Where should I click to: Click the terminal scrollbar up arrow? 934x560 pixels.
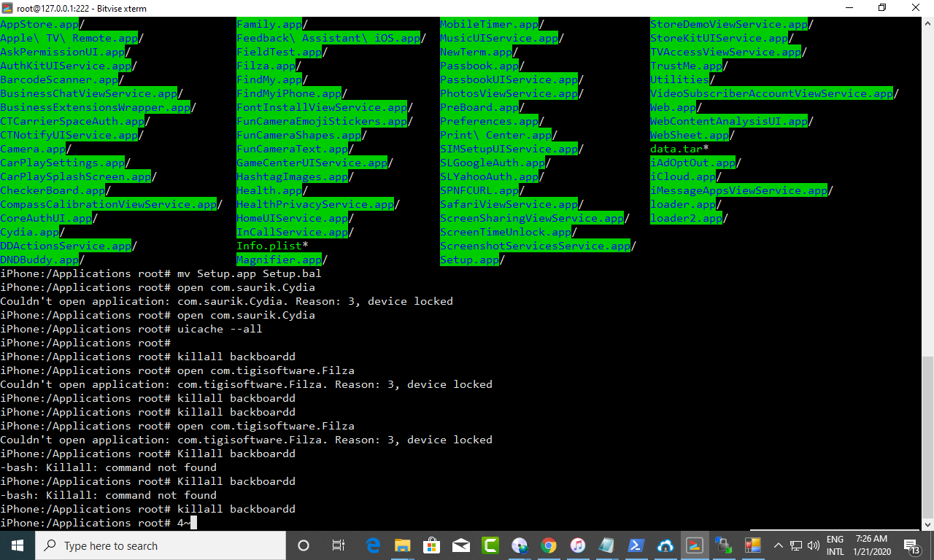928,23
